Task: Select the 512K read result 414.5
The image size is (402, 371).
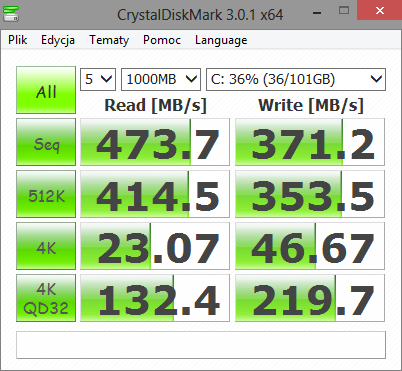Action: coord(155,194)
